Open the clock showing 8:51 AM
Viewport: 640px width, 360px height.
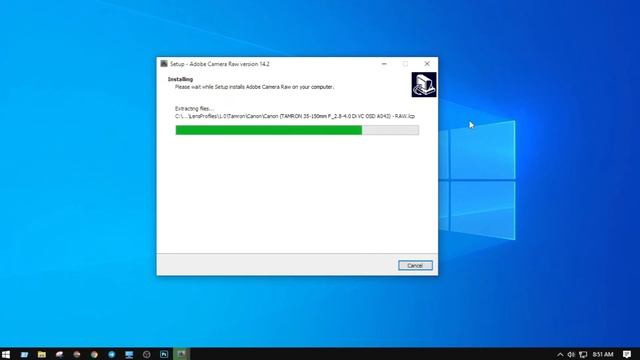tap(603, 354)
